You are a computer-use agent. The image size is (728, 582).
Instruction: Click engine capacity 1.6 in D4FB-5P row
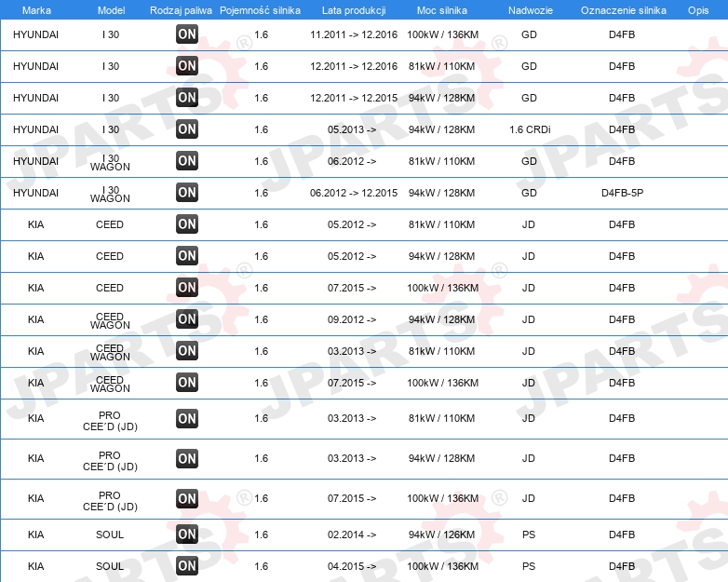(262, 193)
